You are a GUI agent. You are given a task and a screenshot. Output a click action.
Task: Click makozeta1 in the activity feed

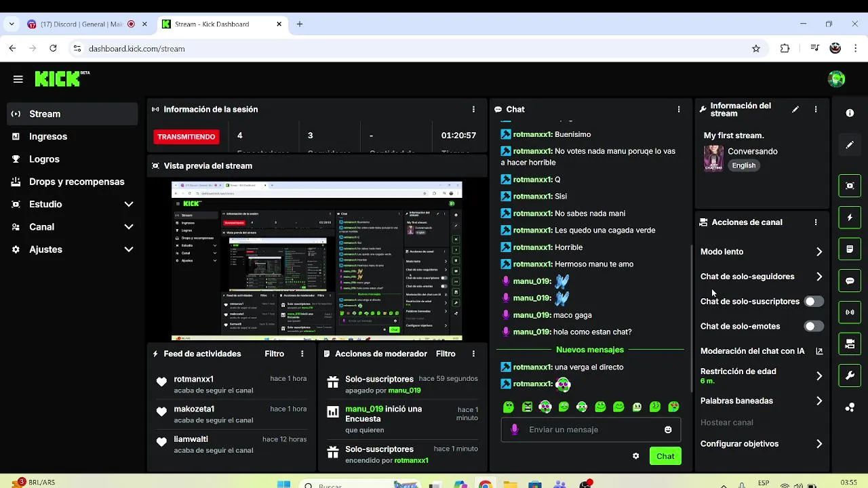(x=194, y=409)
